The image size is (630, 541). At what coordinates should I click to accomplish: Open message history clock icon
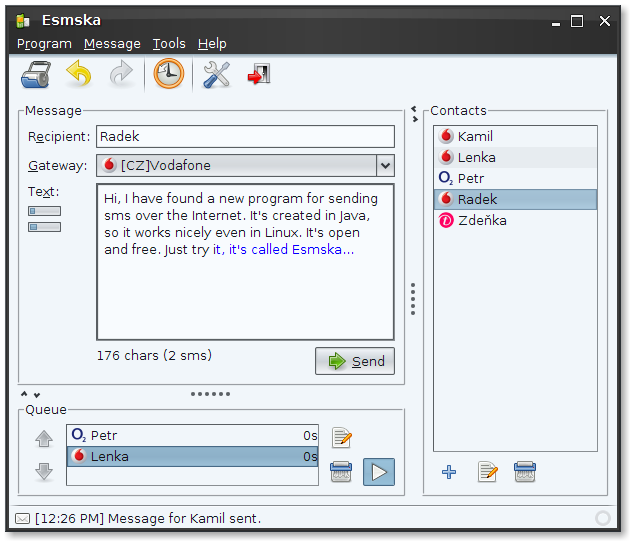click(168, 74)
